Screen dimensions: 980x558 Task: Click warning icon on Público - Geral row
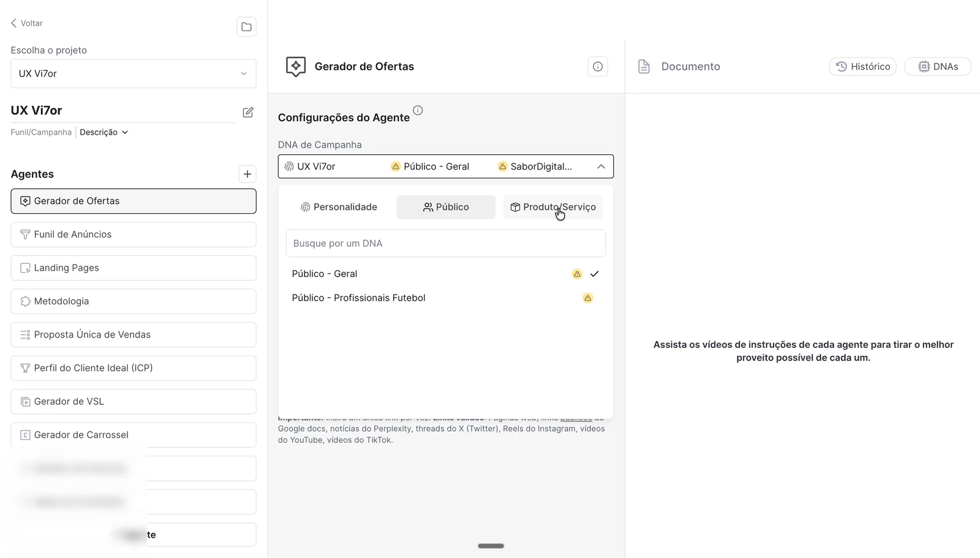(x=577, y=274)
